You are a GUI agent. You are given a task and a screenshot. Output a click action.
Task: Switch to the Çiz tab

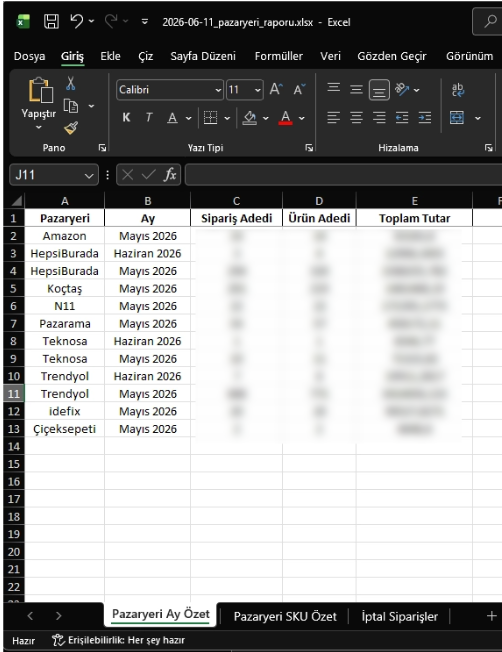coord(146,56)
